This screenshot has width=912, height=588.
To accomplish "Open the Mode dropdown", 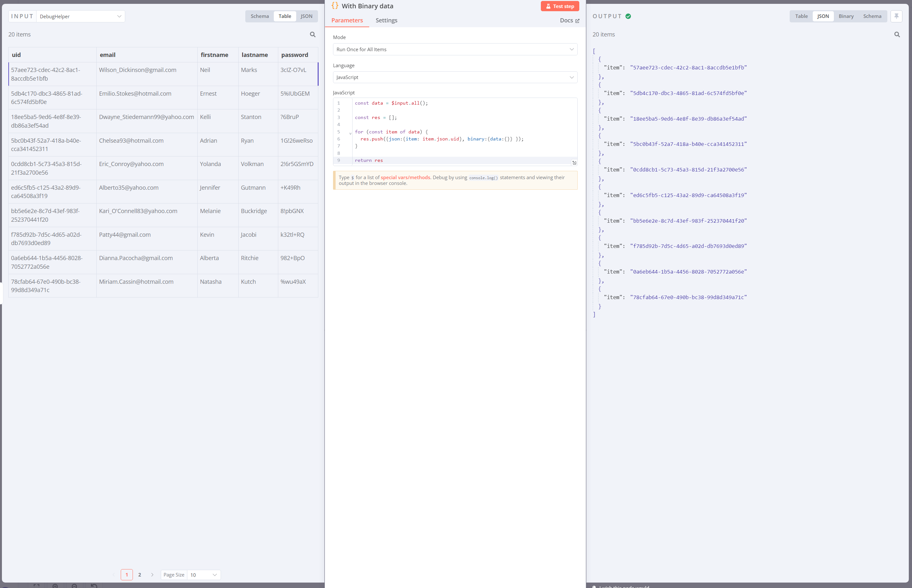I will point(455,49).
